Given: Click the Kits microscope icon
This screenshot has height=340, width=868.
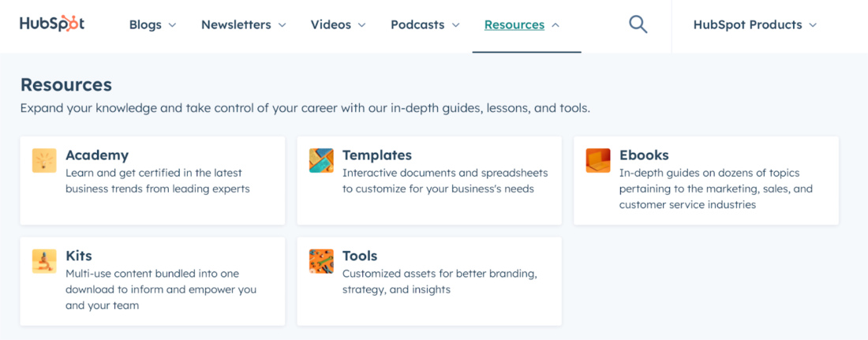Looking at the screenshot, I should tap(44, 261).
